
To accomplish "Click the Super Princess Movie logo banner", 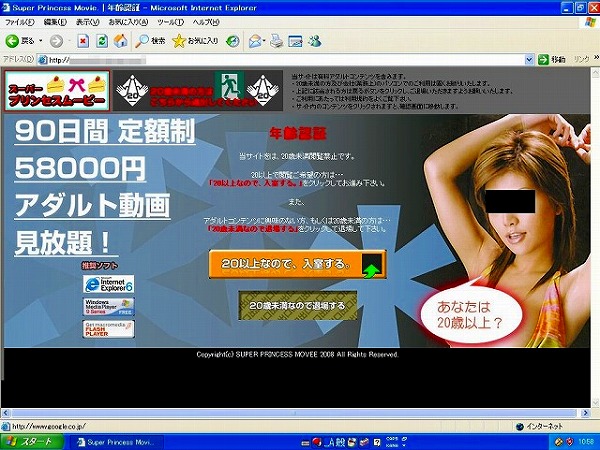I will [57, 91].
